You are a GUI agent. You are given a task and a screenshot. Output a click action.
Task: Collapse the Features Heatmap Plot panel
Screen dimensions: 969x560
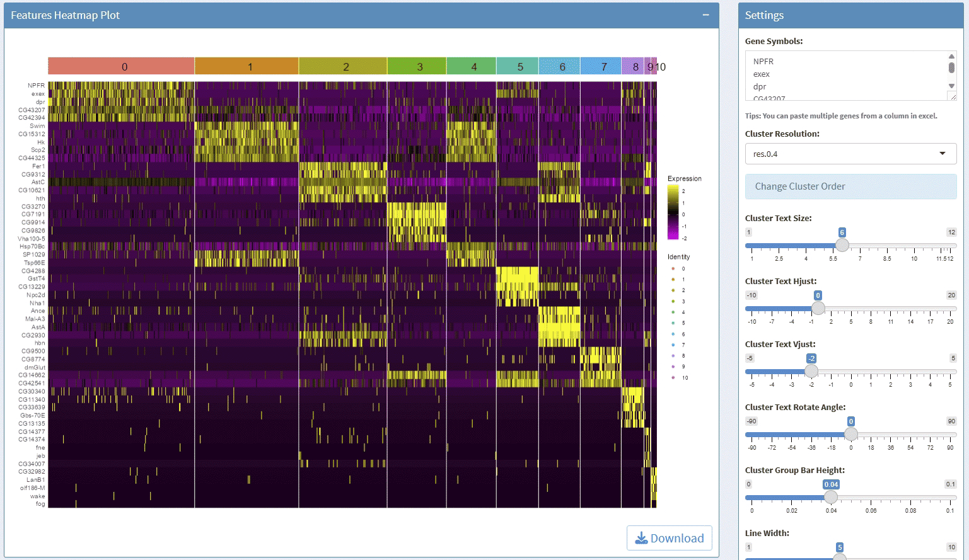point(705,15)
